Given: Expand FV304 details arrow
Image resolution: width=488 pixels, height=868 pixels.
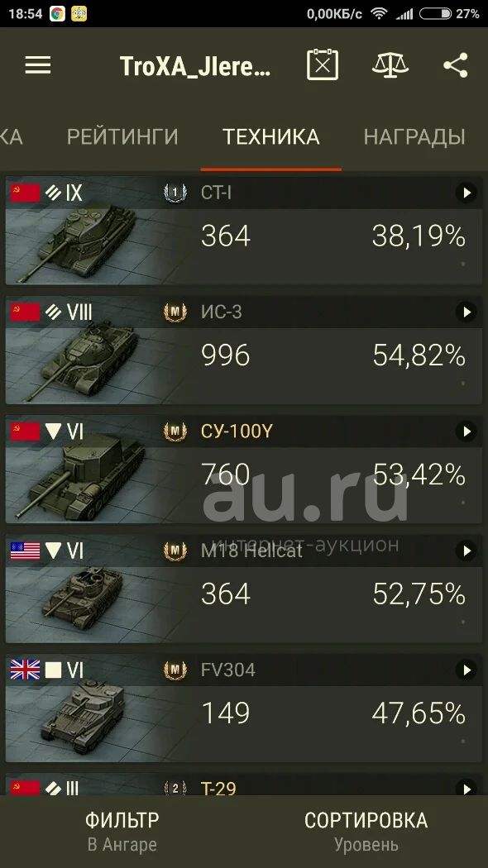Looking at the screenshot, I should coord(466,670).
